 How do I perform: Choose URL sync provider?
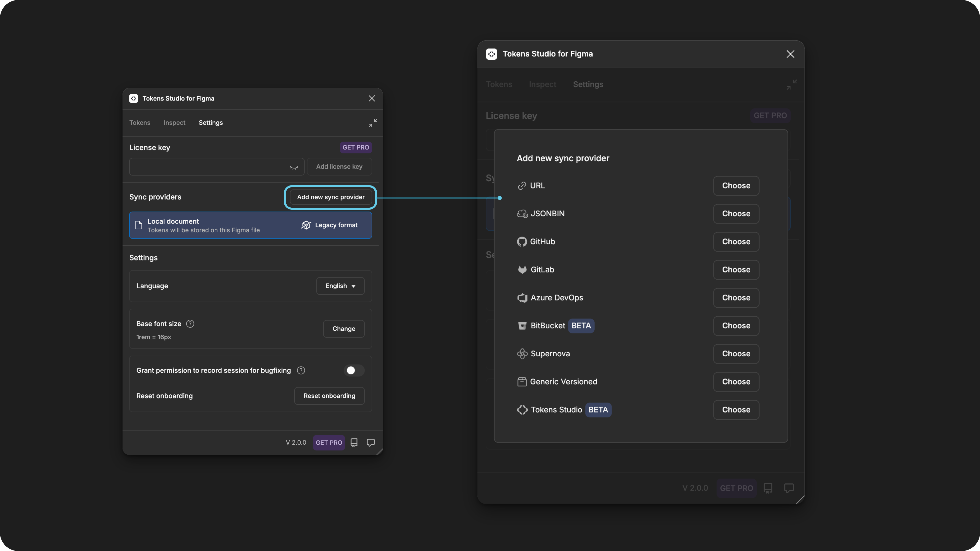tap(736, 185)
